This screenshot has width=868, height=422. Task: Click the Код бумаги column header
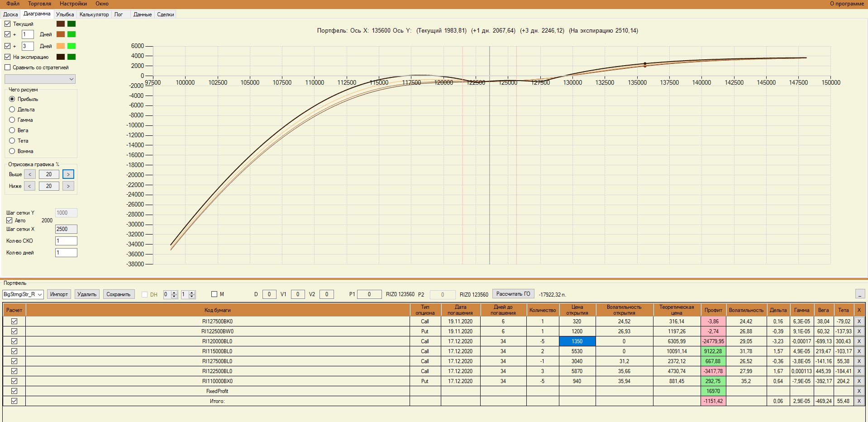click(x=218, y=310)
